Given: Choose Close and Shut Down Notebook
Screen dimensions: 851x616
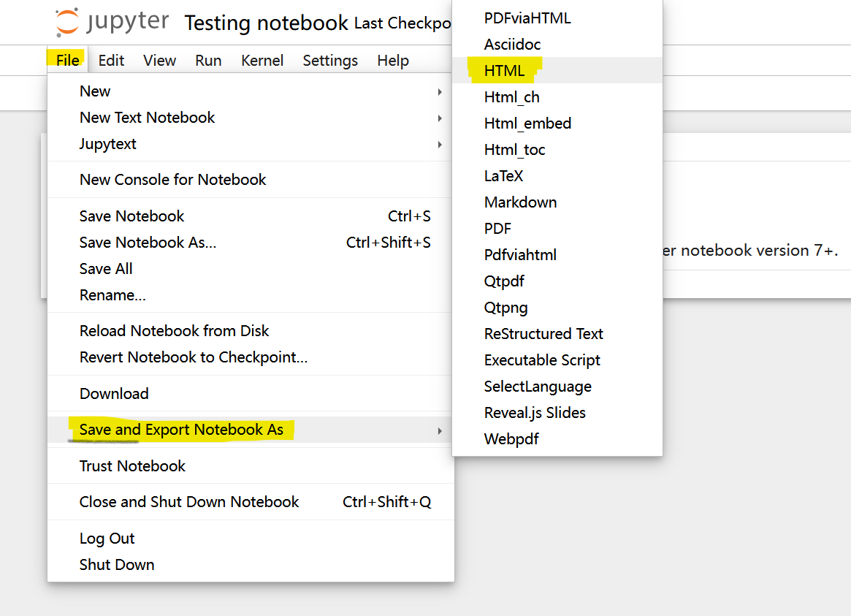Looking at the screenshot, I should pos(251,502).
